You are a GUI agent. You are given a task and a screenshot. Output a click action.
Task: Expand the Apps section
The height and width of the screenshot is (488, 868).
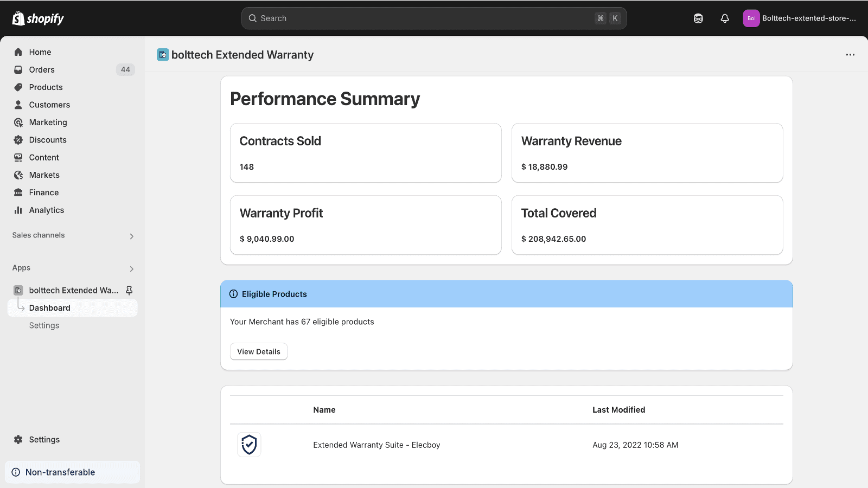tap(131, 268)
